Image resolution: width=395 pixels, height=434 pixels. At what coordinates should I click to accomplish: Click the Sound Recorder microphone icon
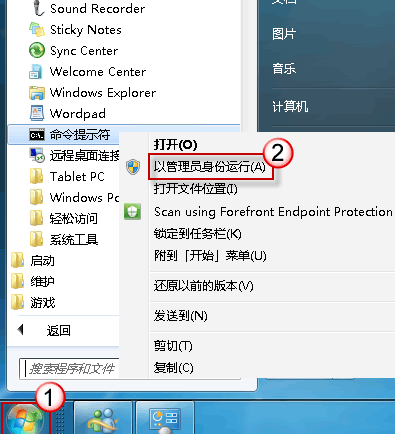click(x=38, y=8)
